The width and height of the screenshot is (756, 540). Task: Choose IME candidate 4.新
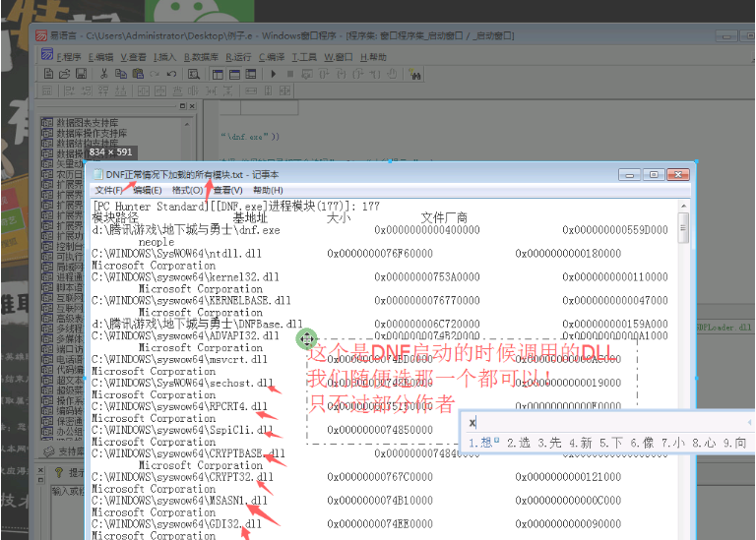tap(581, 443)
